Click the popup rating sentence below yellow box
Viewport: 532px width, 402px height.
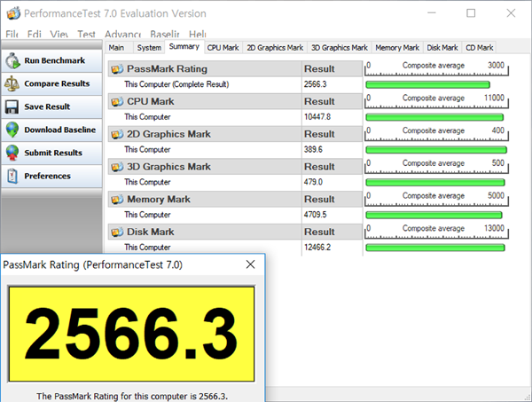[x=132, y=396]
